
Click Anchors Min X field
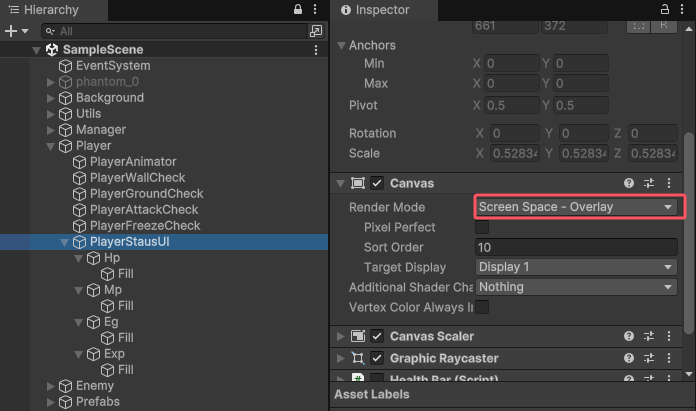(x=511, y=63)
